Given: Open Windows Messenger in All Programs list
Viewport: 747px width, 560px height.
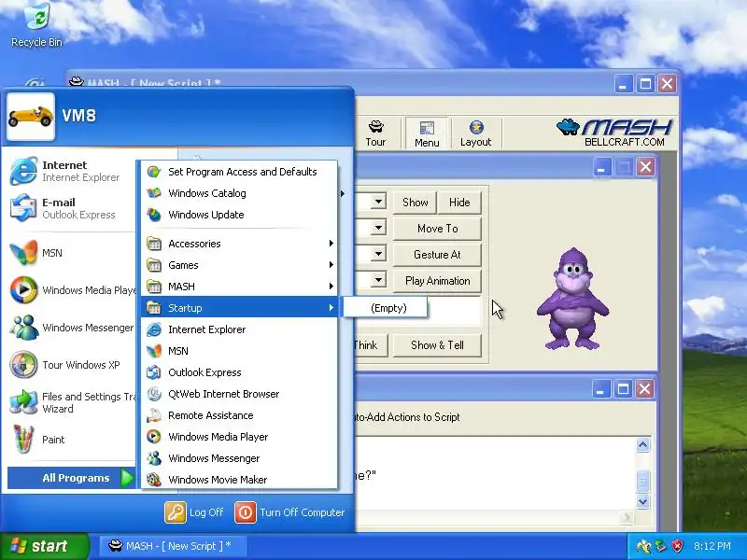Looking at the screenshot, I should coord(239,458).
